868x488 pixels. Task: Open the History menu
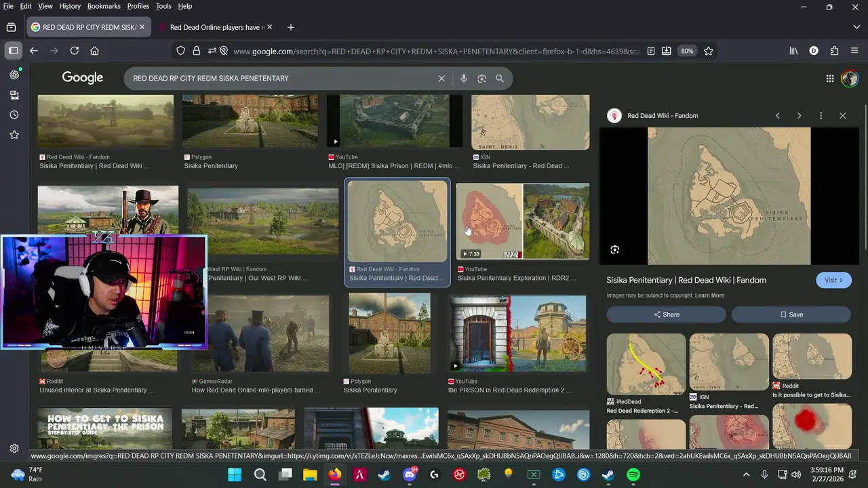tap(70, 6)
